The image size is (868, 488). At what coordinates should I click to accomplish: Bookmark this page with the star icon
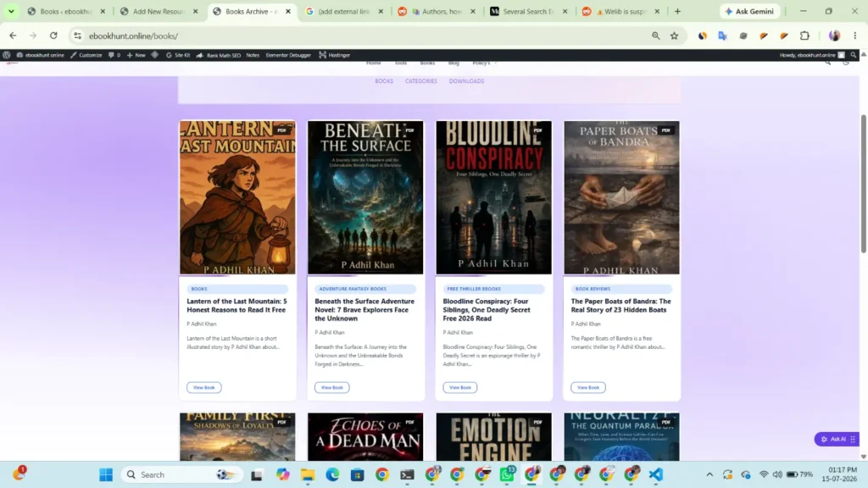point(674,36)
